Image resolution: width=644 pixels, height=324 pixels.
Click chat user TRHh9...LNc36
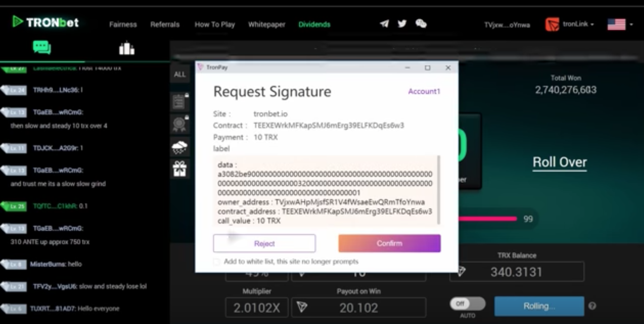pyautogui.click(x=56, y=90)
